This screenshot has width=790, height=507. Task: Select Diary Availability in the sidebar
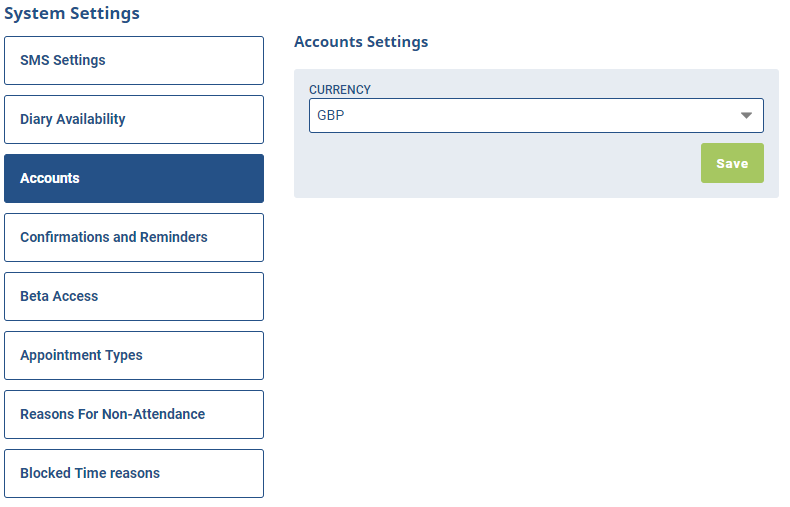(134, 119)
